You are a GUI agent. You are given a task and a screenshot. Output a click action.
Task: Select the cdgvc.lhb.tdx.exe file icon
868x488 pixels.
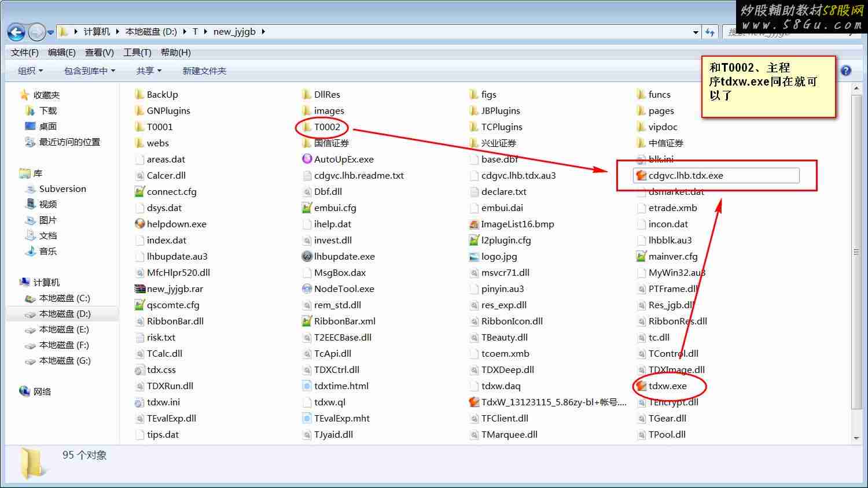point(641,175)
